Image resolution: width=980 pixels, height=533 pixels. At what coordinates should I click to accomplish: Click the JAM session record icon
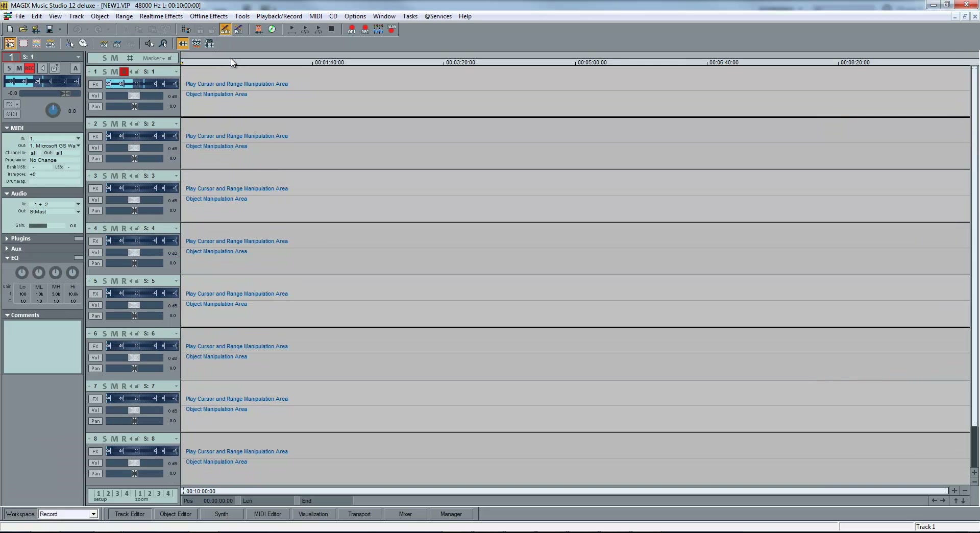391,29
